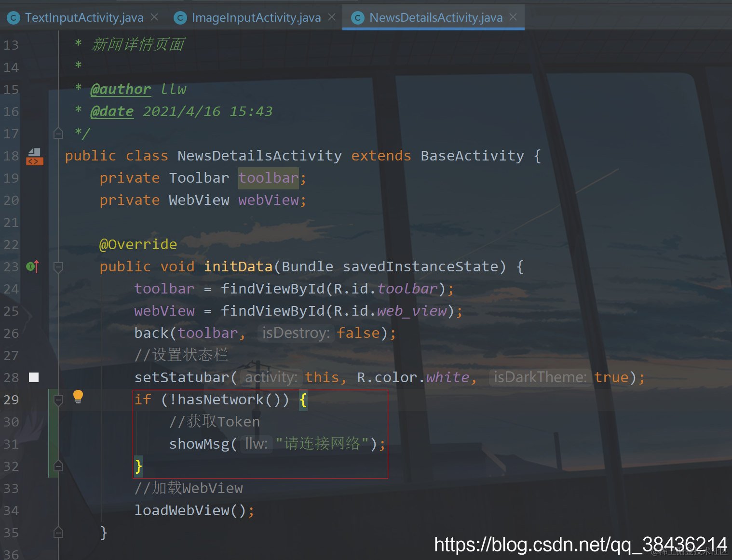Click the highlighted toolbar field on line 19
Image resolution: width=732 pixels, height=560 pixels.
point(269,178)
